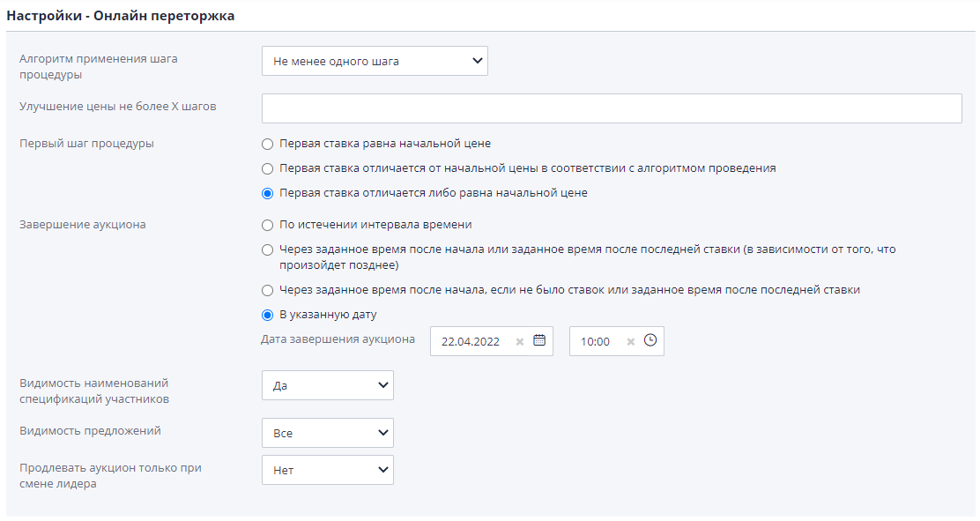Select «По истечении интервала времени»

267,225
